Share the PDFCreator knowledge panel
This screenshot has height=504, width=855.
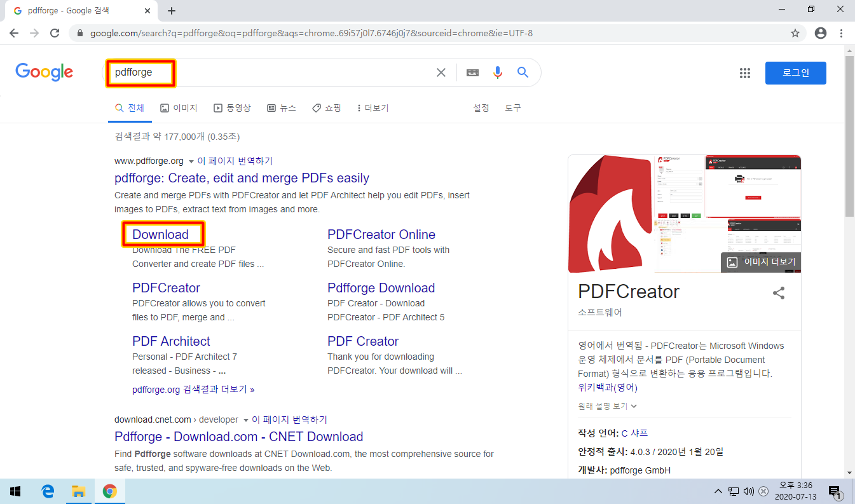[x=779, y=293]
